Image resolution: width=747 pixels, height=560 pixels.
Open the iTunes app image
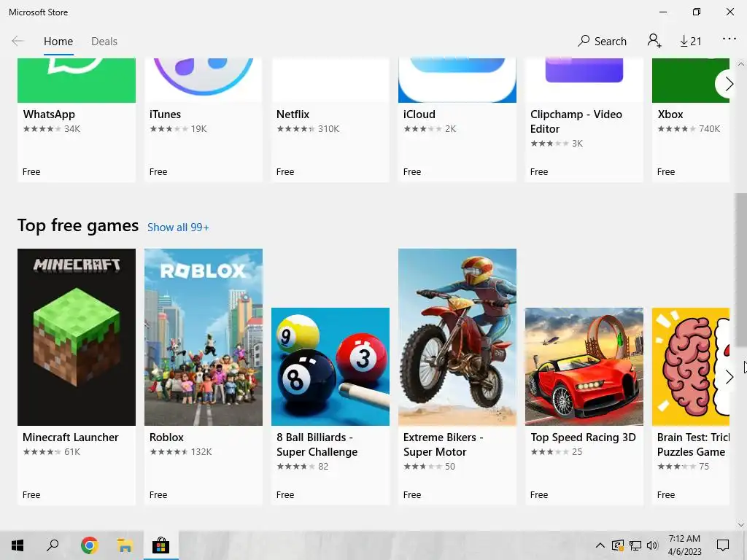point(204,80)
